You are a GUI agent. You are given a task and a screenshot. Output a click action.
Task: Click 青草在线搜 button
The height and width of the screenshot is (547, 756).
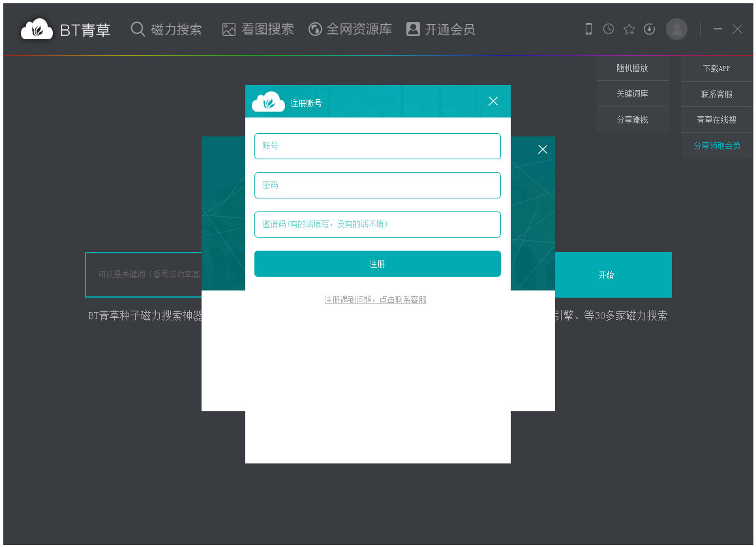(716, 119)
